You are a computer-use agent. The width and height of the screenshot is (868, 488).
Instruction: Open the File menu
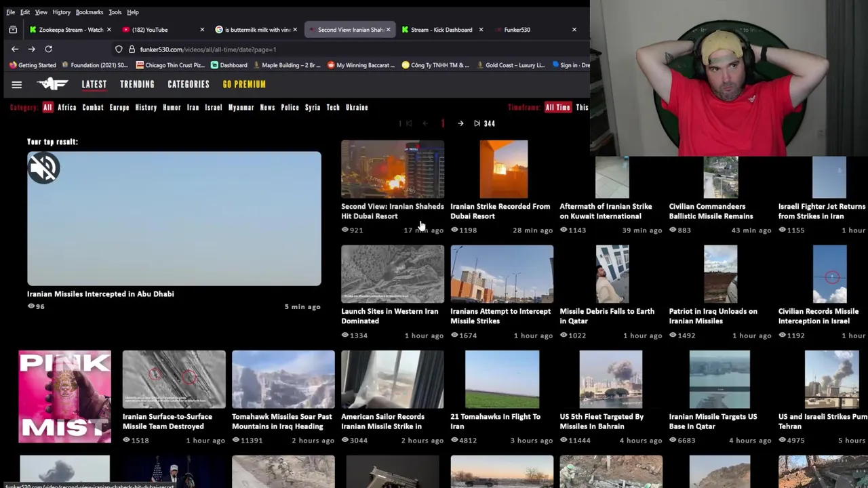(x=10, y=12)
